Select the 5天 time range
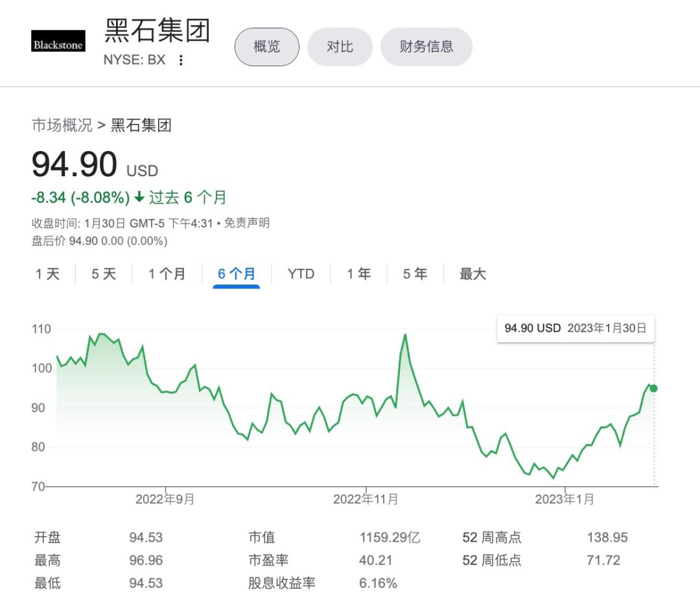This screenshot has width=700, height=604. 104,274
